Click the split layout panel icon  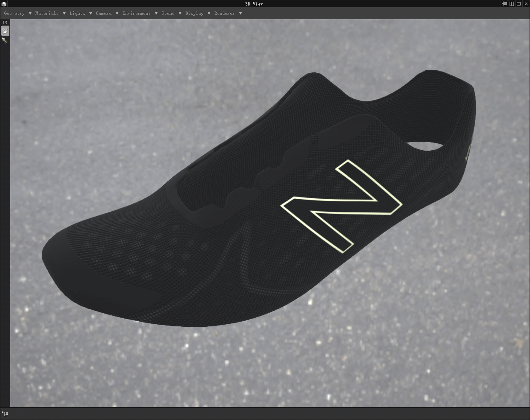[512, 4]
